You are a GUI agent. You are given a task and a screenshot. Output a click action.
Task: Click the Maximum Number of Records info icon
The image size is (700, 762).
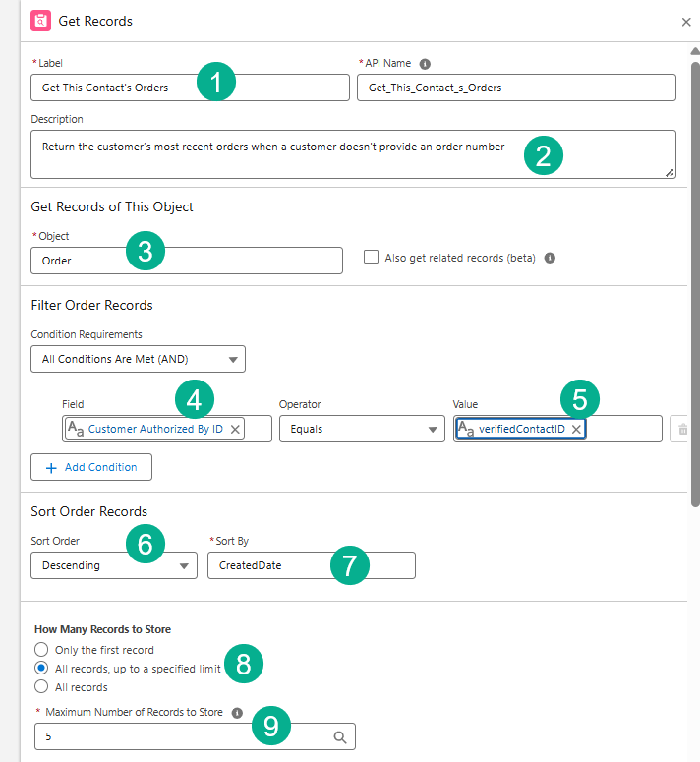click(x=237, y=713)
